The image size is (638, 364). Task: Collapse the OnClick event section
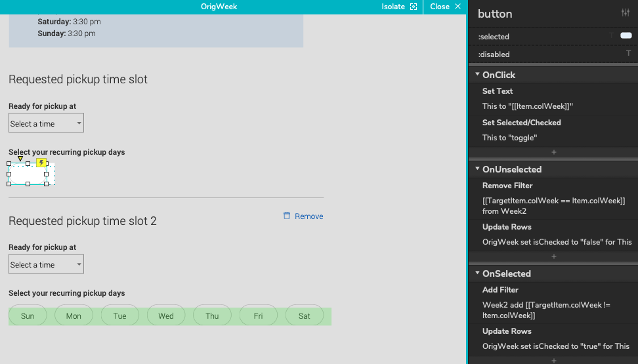(x=478, y=75)
